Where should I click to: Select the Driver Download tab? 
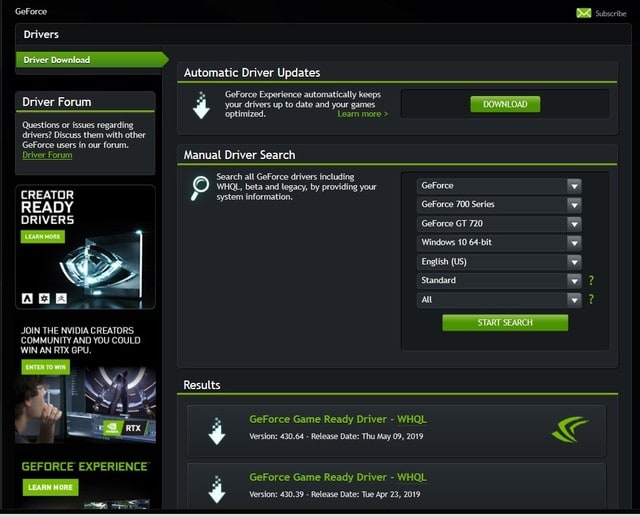tap(92, 60)
